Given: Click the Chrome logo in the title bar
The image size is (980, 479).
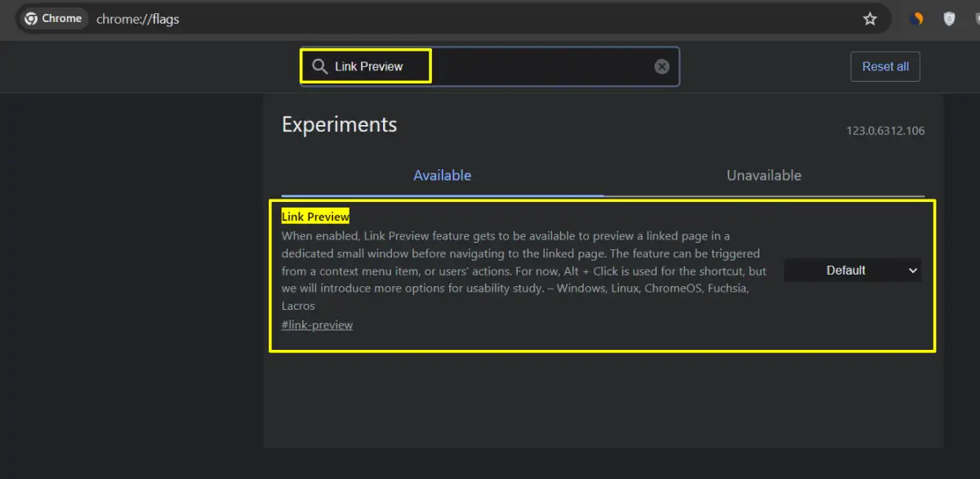Looking at the screenshot, I should 29,18.
